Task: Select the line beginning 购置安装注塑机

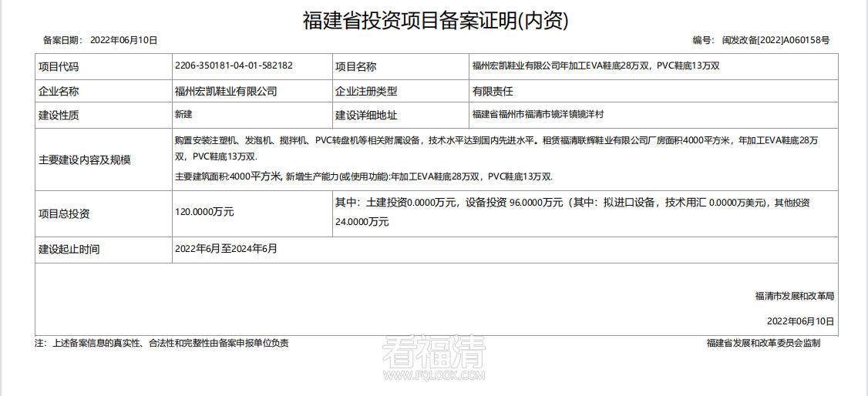Action: coord(496,140)
